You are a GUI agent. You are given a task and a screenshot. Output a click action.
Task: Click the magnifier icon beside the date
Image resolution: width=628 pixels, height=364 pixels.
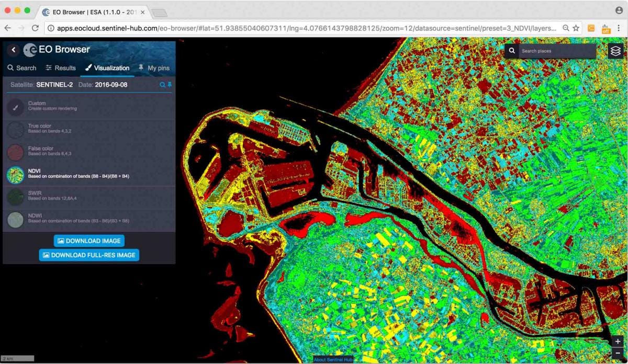162,84
